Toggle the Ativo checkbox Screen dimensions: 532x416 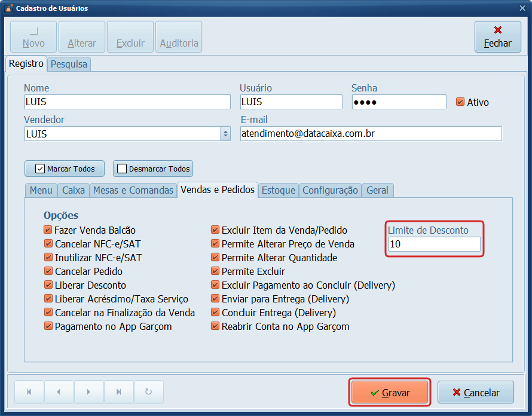point(460,102)
